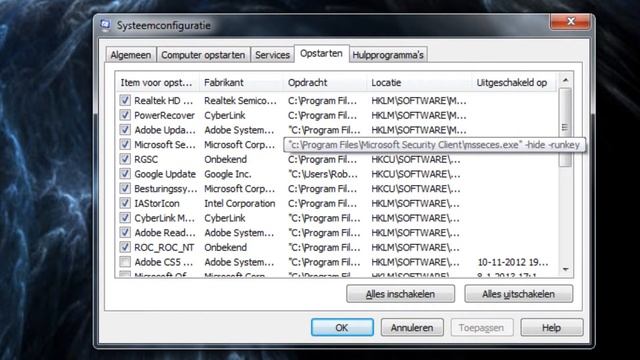Click the 10-11-2012 19... date cell

click(x=513, y=262)
